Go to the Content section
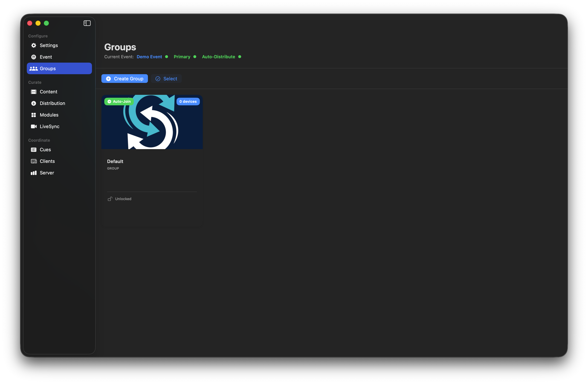 coord(59,92)
